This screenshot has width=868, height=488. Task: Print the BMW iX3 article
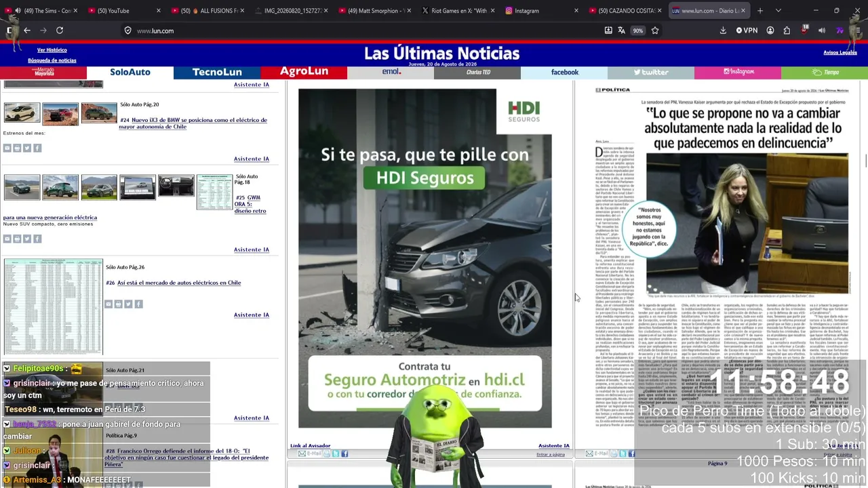point(18,148)
